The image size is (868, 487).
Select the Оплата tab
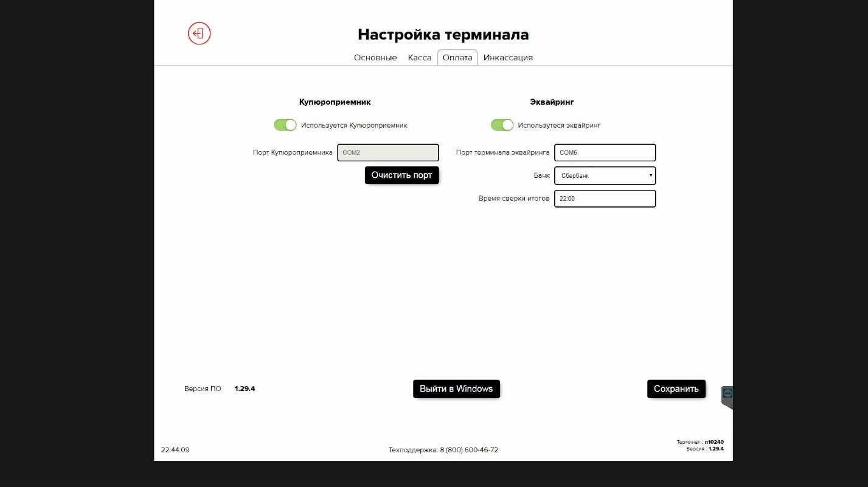coord(457,58)
